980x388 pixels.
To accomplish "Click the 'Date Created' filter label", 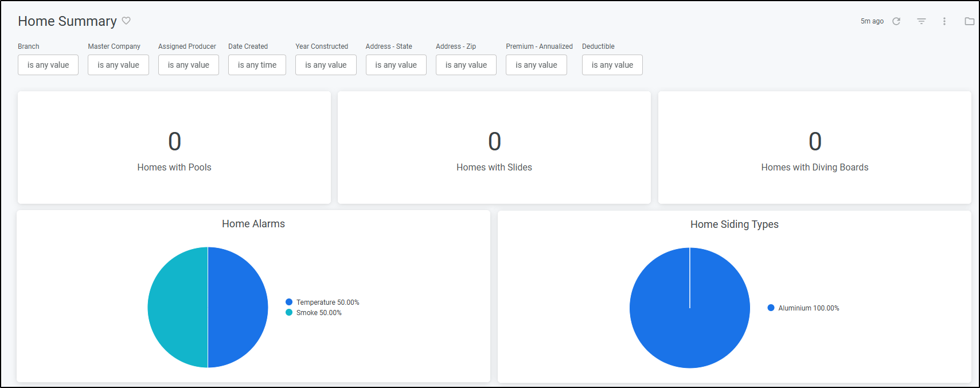I will pyautogui.click(x=248, y=46).
